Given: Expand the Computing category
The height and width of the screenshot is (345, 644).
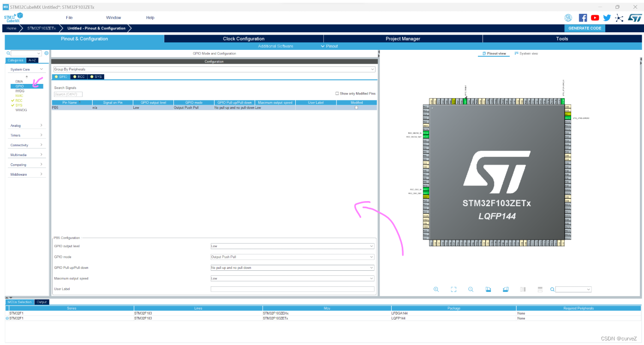Looking at the screenshot, I should coord(41,165).
